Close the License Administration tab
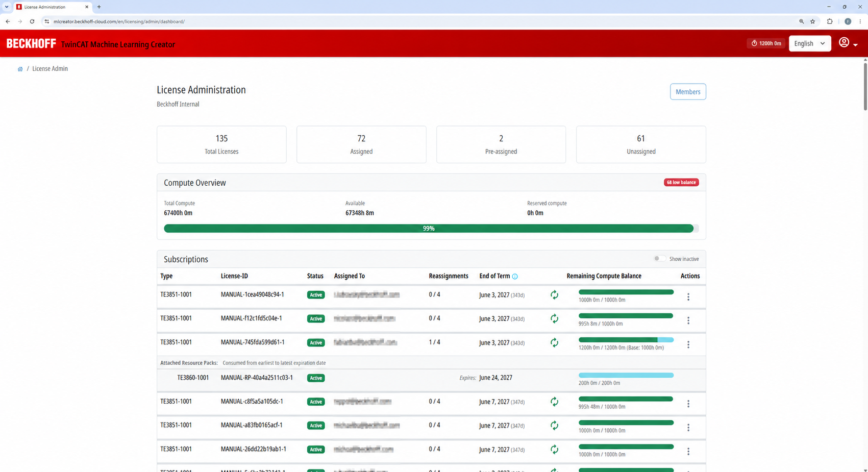 pyautogui.click(x=87, y=7)
